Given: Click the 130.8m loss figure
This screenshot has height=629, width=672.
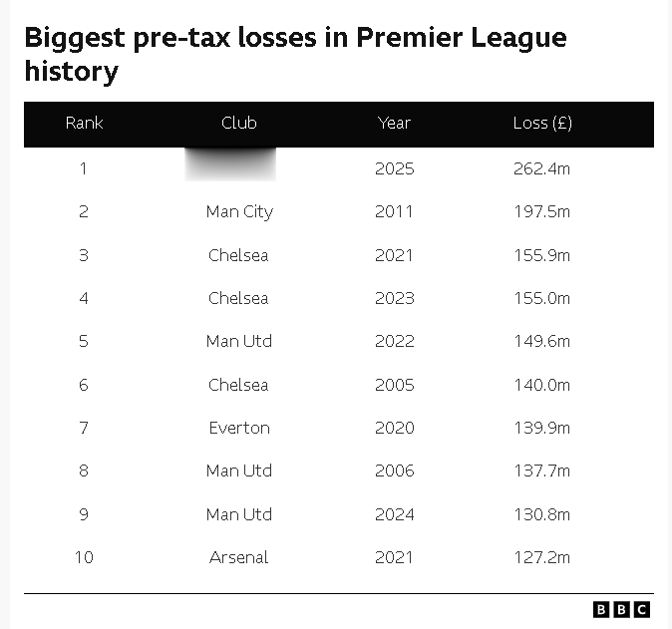Looking at the screenshot, I should 541,514.
